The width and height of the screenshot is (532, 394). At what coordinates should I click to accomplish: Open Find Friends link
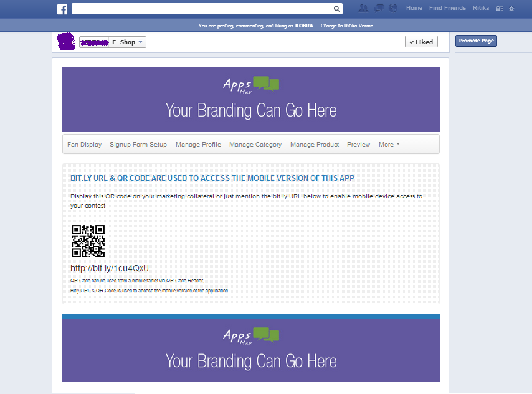tap(447, 8)
